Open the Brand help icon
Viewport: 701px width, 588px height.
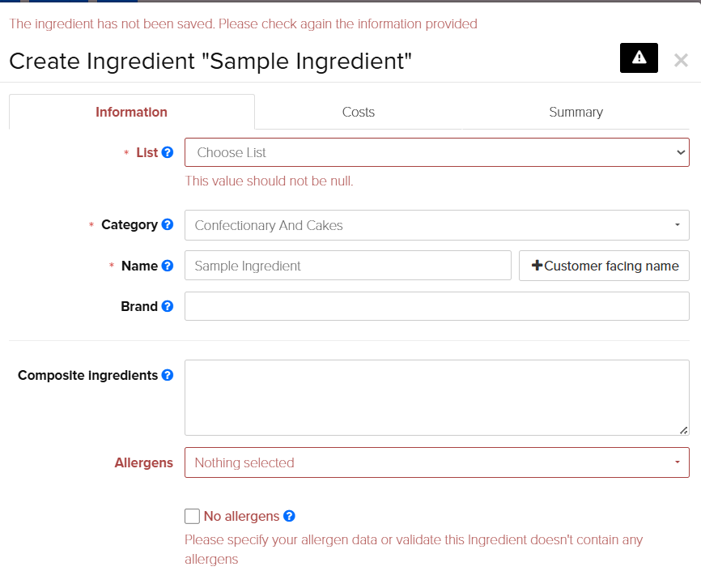168,306
